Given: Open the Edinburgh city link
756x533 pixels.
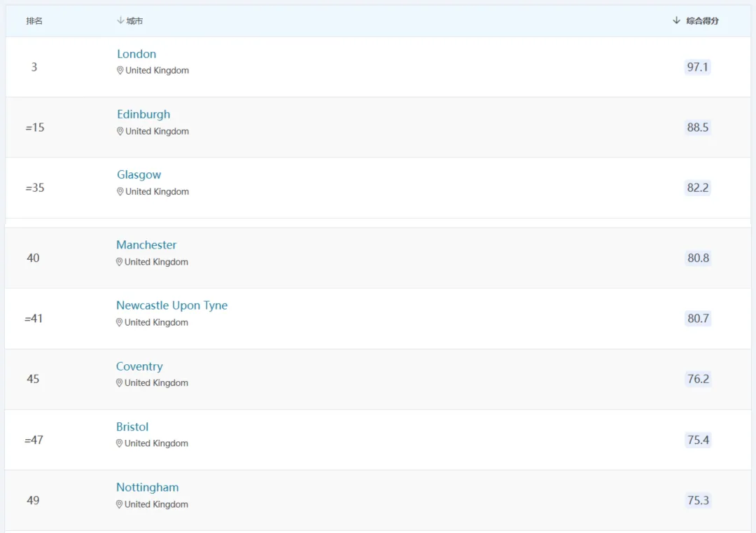Looking at the screenshot, I should [x=143, y=114].
